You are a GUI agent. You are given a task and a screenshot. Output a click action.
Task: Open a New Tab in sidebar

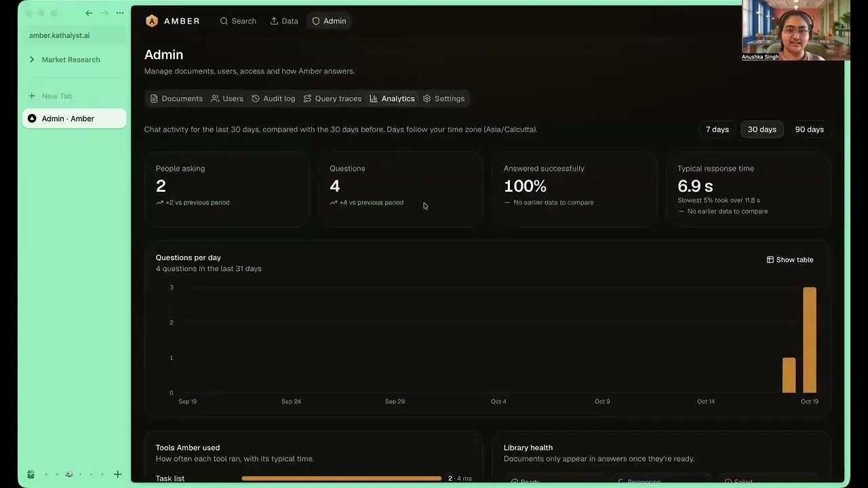coord(75,96)
